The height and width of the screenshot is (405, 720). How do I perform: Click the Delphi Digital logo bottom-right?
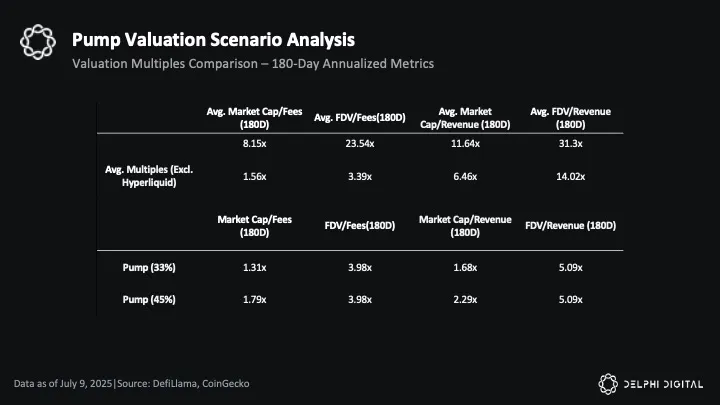pos(650,383)
